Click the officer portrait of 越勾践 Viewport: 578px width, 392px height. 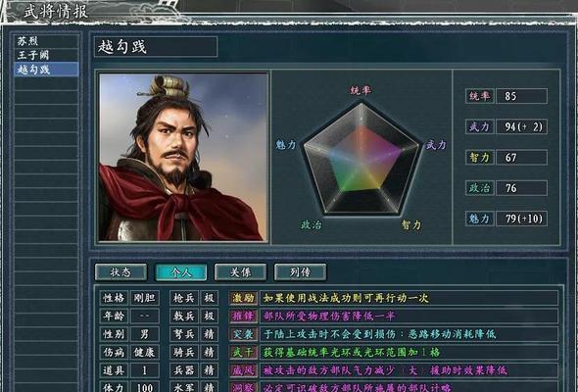(183, 157)
